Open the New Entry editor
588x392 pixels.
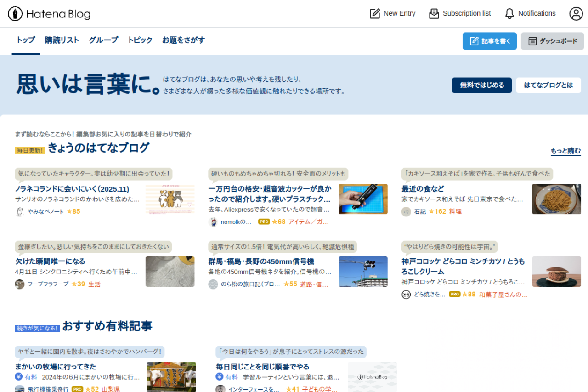pos(392,13)
